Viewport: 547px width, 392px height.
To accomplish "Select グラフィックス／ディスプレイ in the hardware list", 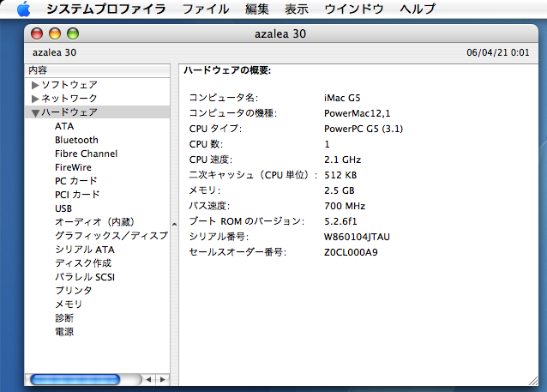I will (111, 236).
